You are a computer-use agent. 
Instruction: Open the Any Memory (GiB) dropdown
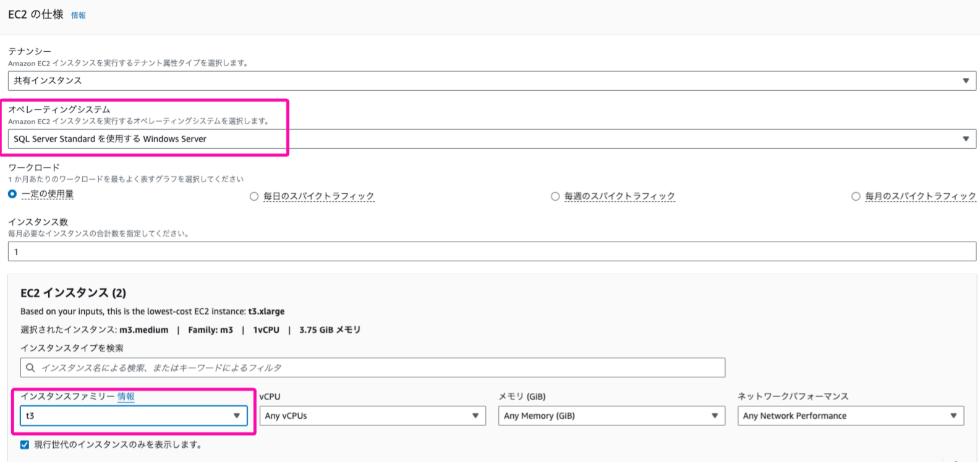pos(611,416)
